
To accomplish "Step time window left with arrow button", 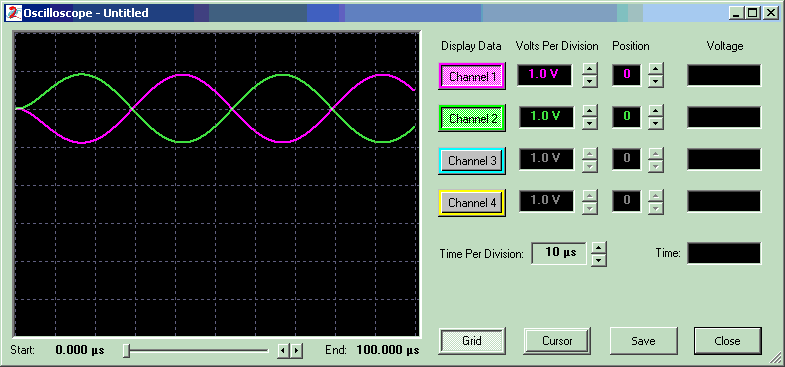I will (283, 350).
